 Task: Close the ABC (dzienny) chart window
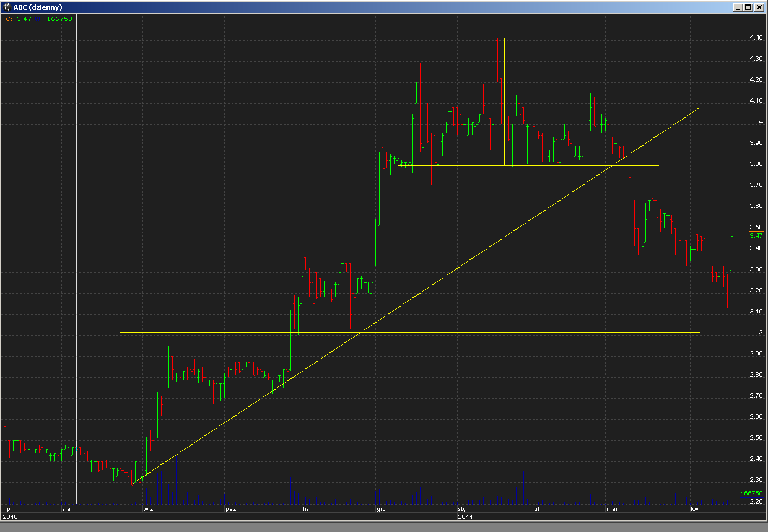click(759, 7)
